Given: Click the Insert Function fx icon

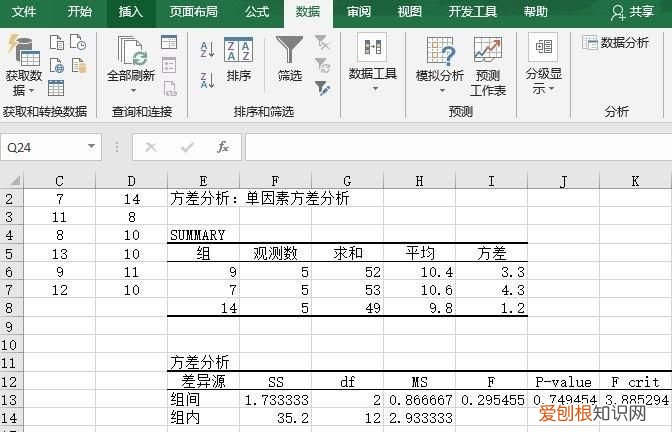Looking at the screenshot, I should (222, 147).
